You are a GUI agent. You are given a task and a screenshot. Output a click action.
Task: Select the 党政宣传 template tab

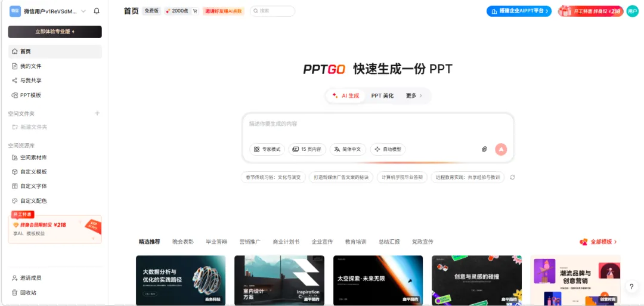[423, 242]
